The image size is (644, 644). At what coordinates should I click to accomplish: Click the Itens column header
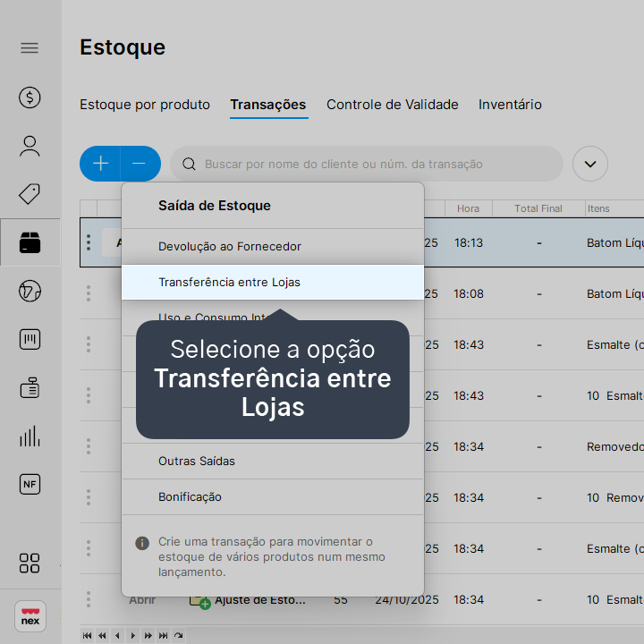598,208
